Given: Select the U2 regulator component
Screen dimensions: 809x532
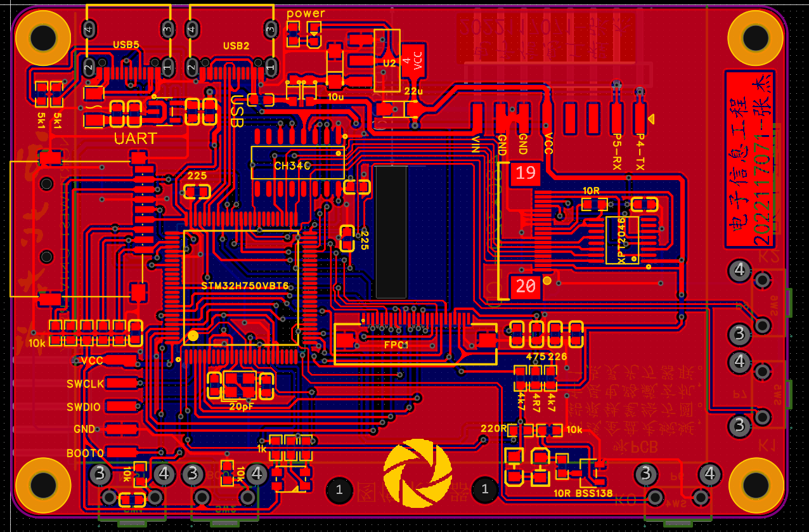Looking at the screenshot, I should (387, 61).
